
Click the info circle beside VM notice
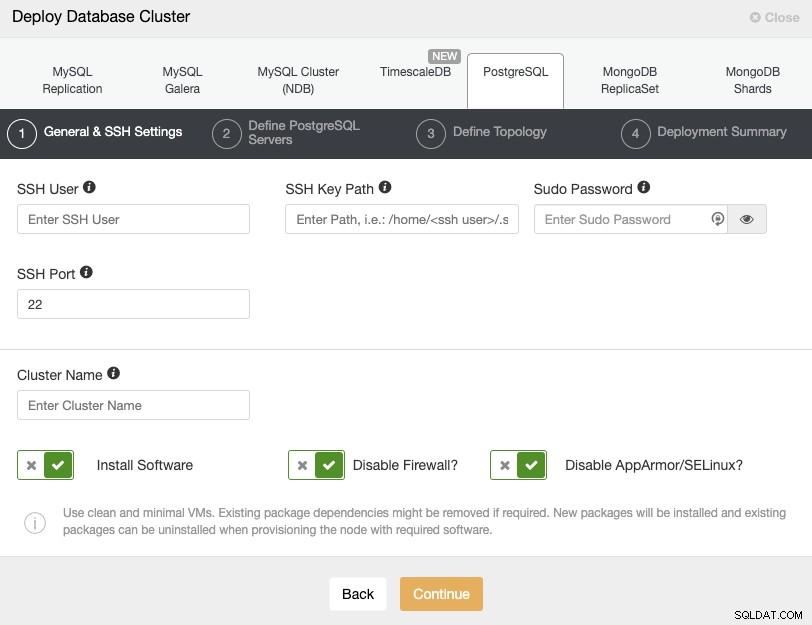coord(35,522)
